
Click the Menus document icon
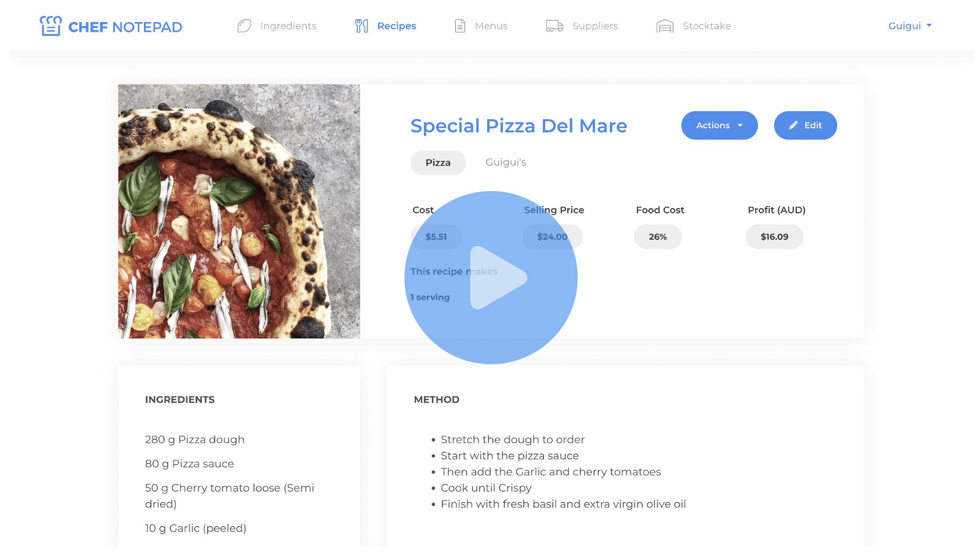pos(460,26)
